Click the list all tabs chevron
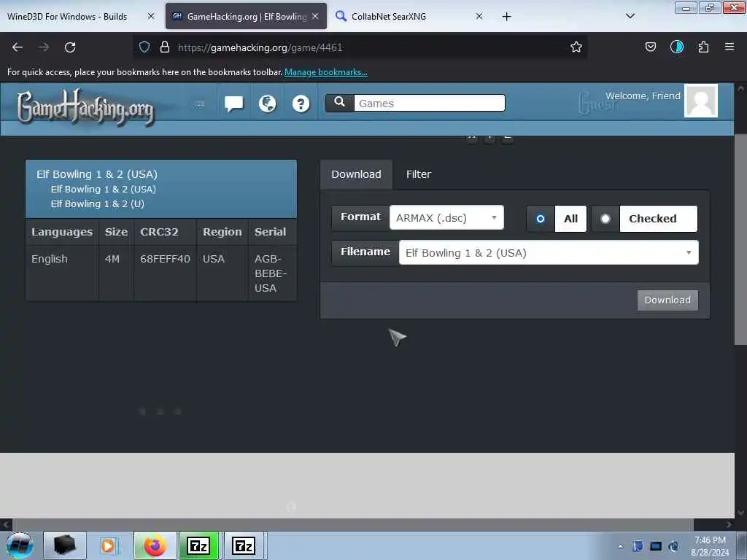 click(630, 16)
